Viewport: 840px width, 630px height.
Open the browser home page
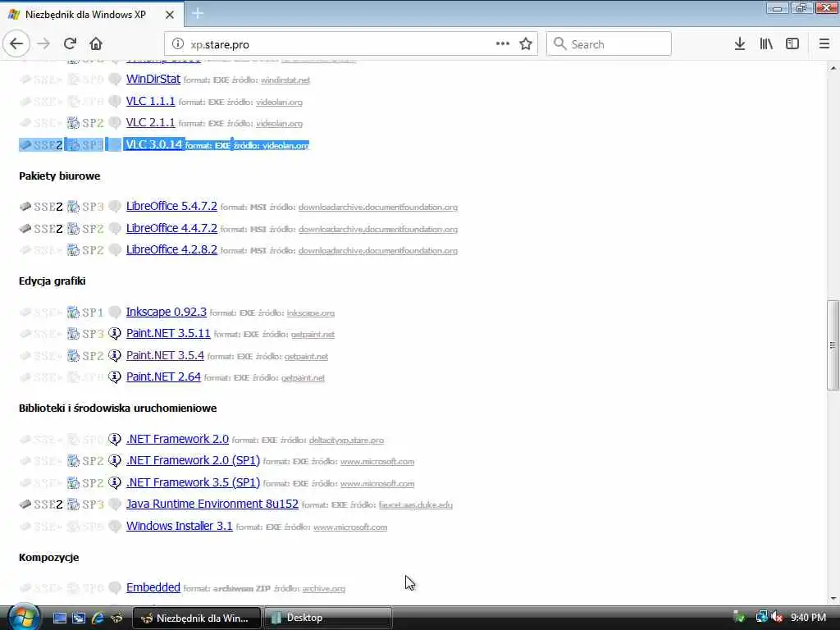[x=96, y=44]
